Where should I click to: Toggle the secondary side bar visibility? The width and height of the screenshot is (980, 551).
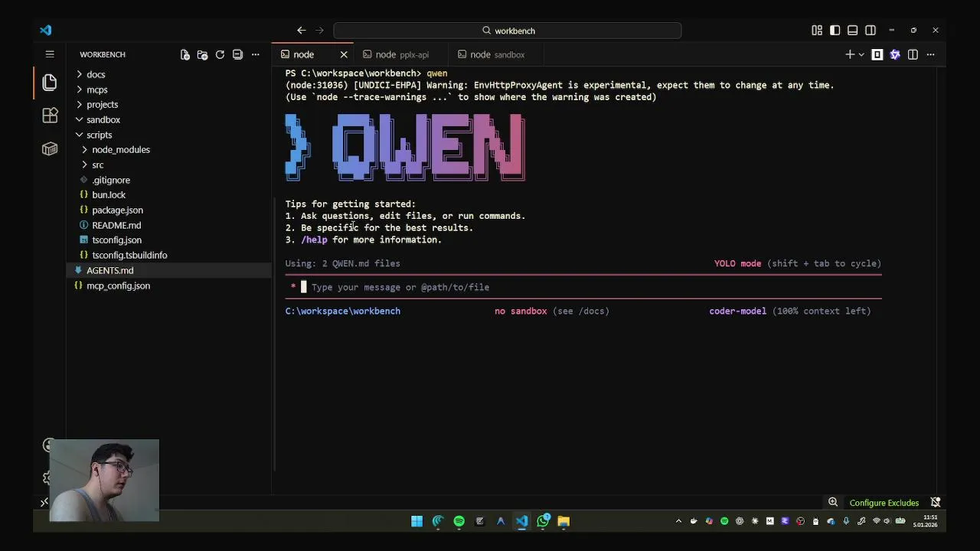871,31
